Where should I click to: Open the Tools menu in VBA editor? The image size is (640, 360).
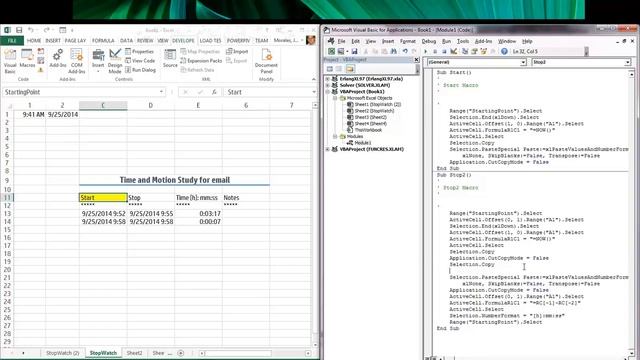[462, 41]
